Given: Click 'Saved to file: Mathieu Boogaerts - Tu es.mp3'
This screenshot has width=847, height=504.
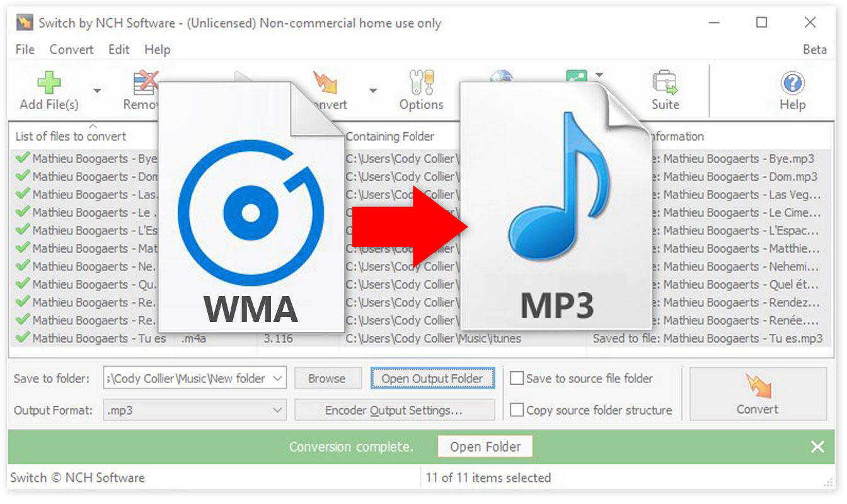Looking at the screenshot, I should (708, 338).
